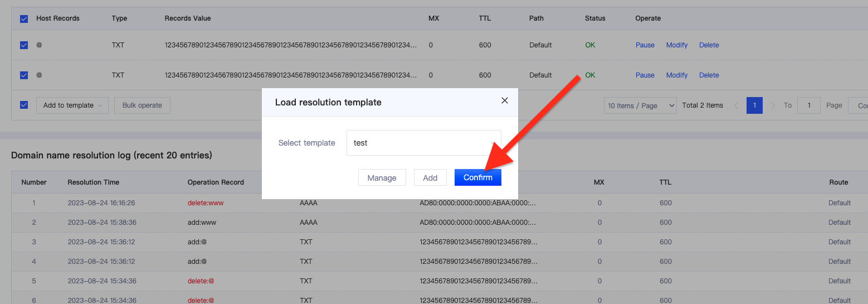Delete the first TXT record
Image resolution: width=868 pixels, height=304 pixels.
point(709,45)
